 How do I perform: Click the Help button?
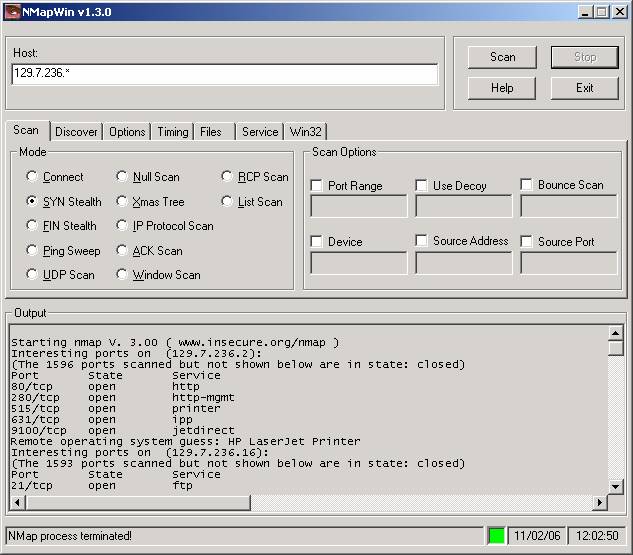502,88
